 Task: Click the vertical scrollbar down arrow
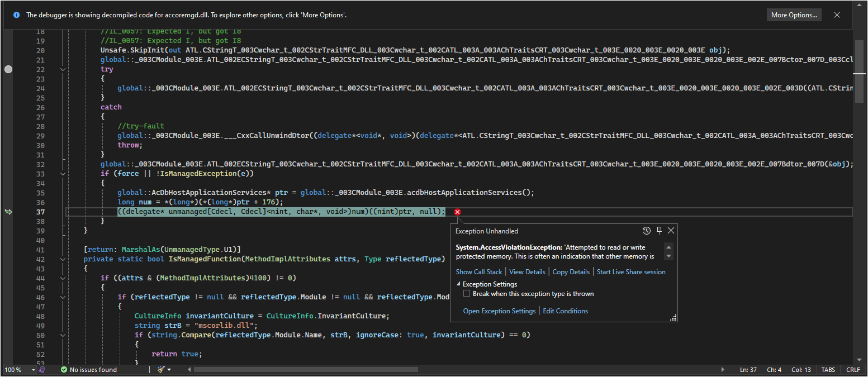859,360
